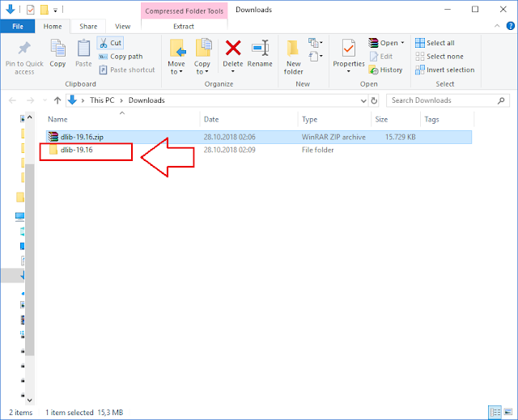Go forward with the Forward arrow
This screenshot has width=518, height=420.
(30, 100)
